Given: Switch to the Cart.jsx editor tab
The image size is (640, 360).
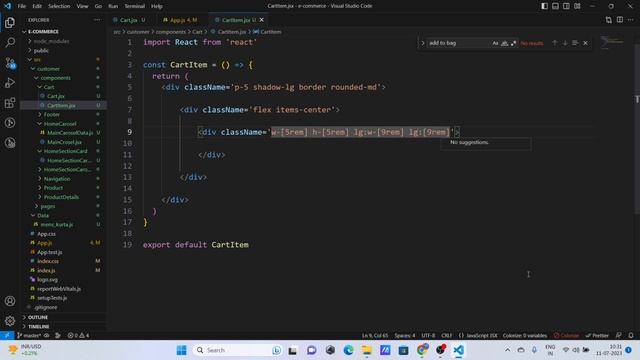Looking at the screenshot, I should coord(129,20).
